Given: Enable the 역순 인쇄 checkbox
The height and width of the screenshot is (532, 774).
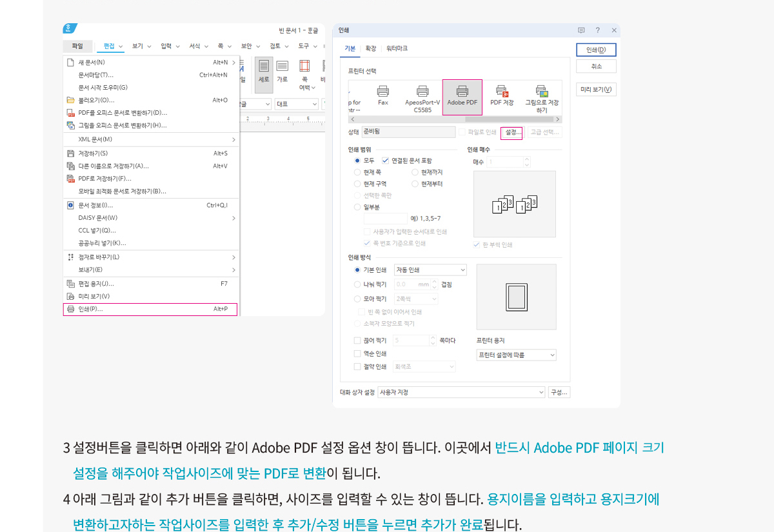Looking at the screenshot, I should coord(357,353).
